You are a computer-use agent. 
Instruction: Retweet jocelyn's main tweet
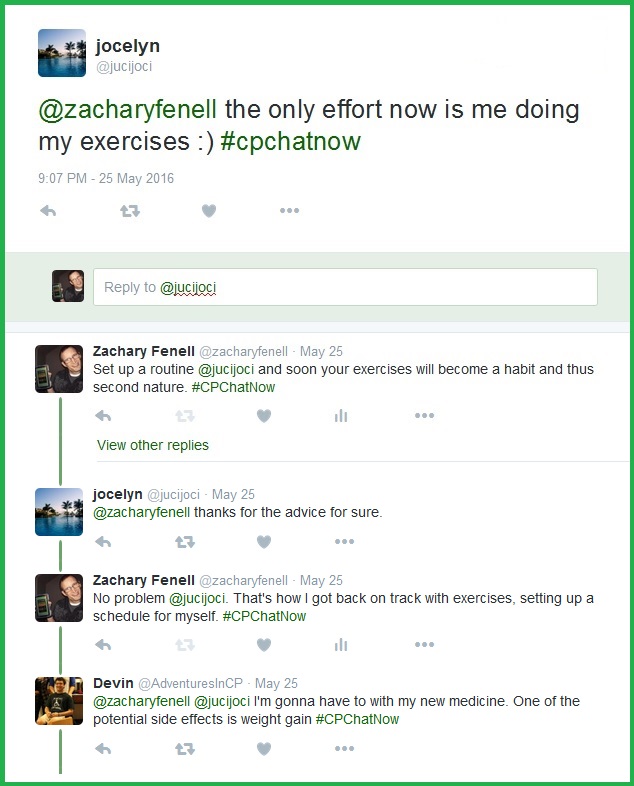(x=129, y=211)
